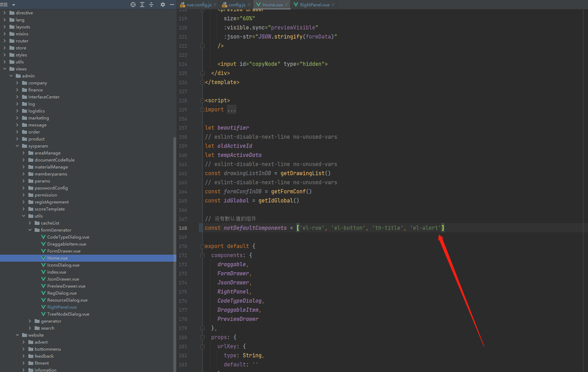The image size is (588, 372).
Task: Collapse the admin folder chevron
Action: tap(11, 76)
